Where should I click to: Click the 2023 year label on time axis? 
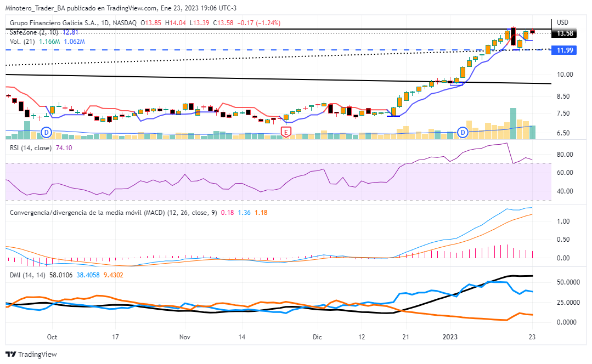point(450,337)
